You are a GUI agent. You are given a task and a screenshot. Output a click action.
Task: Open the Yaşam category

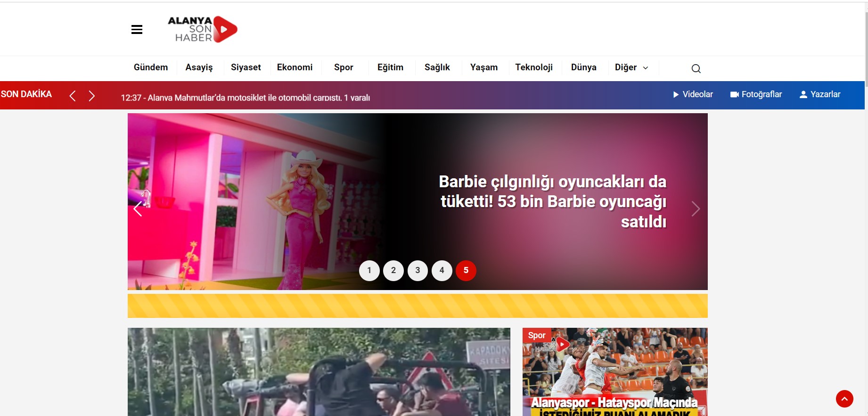pos(484,67)
